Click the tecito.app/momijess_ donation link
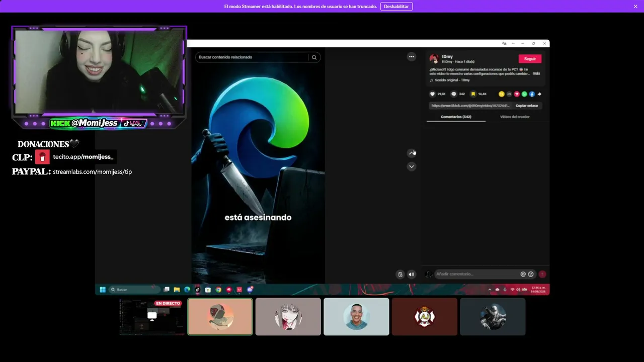644x362 pixels. 83,157
